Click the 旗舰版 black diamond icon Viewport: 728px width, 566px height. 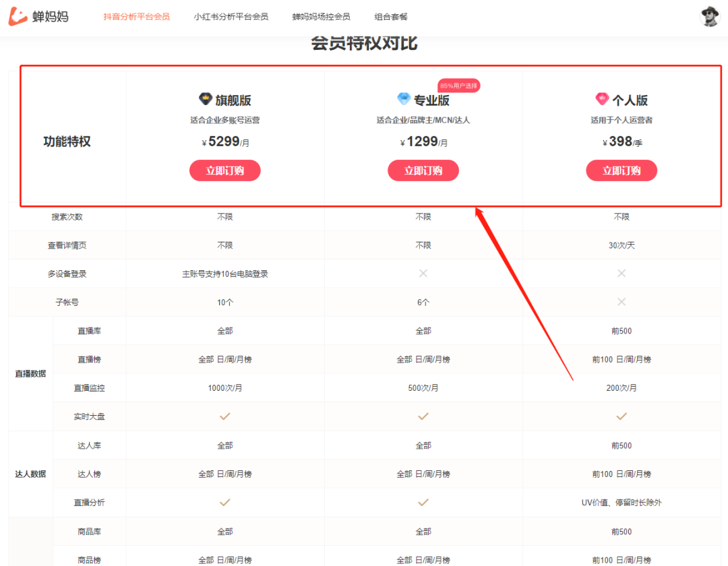(x=205, y=99)
